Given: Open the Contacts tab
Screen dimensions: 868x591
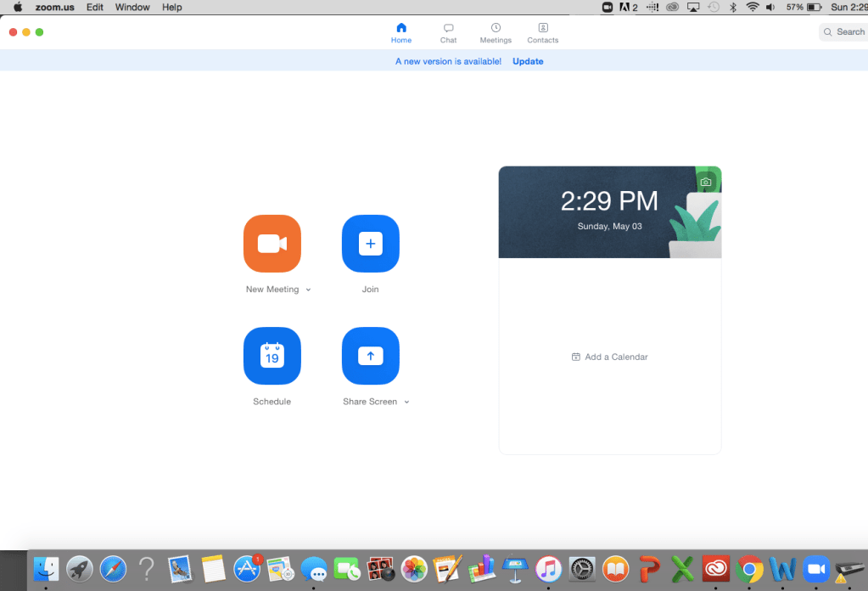Looking at the screenshot, I should [542, 33].
